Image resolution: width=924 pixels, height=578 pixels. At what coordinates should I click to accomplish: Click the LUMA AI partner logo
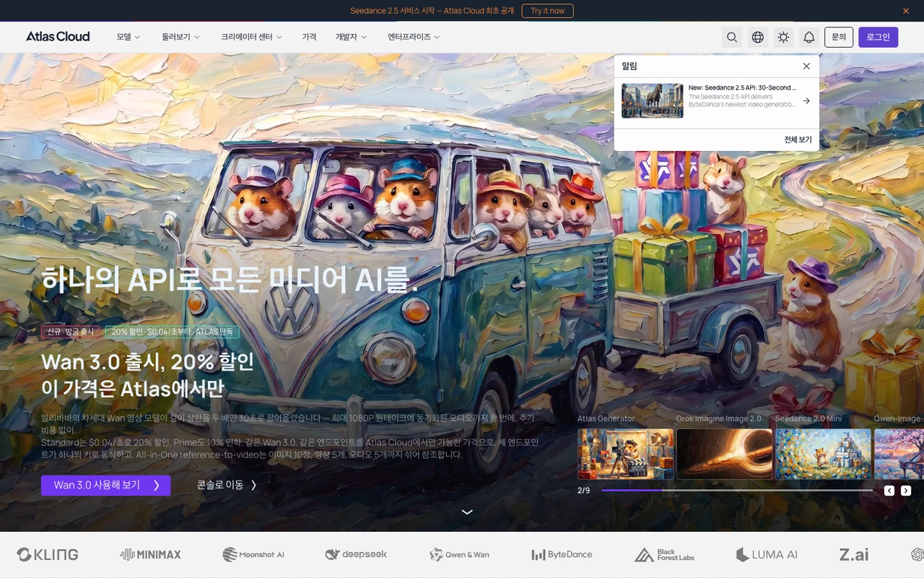point(767,554)
